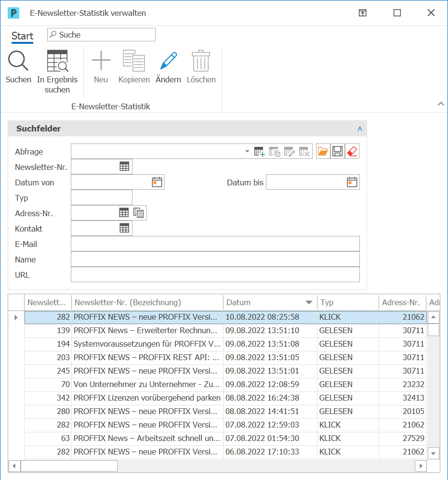This screenshot has height=480, width=448.
Task: Click Adress-Nr. document list icon
Action: pos(138,212)
